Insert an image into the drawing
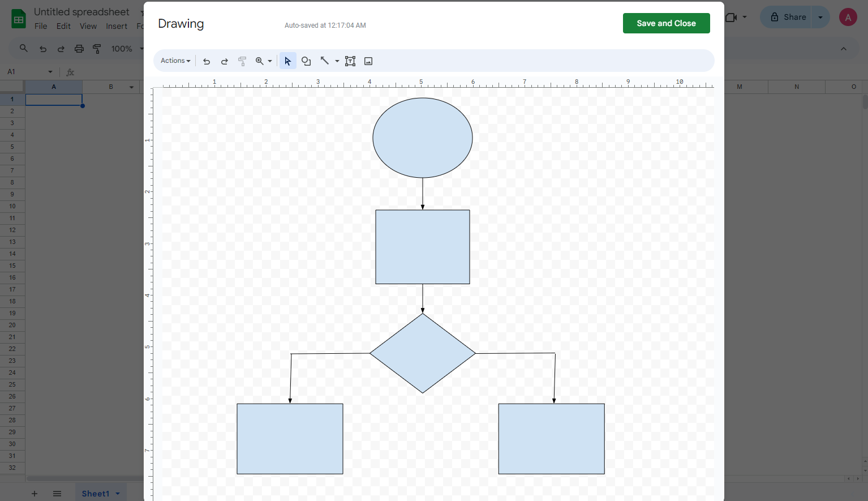The image size is (868, 501). (x=368, y=61)
